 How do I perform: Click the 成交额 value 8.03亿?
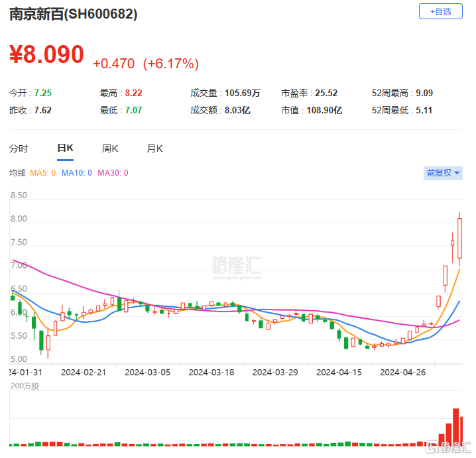pos(237,110)
